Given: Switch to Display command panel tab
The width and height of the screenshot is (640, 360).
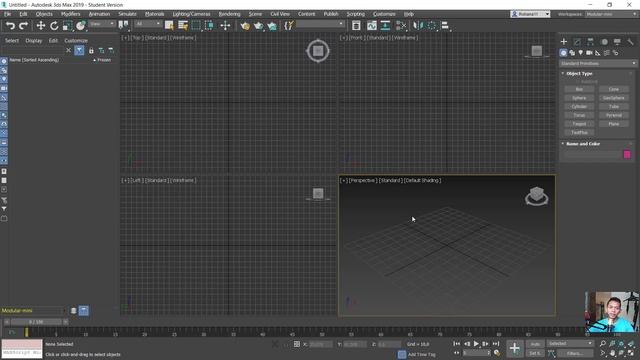Looking at the screenshot, I should pos(617,42).
